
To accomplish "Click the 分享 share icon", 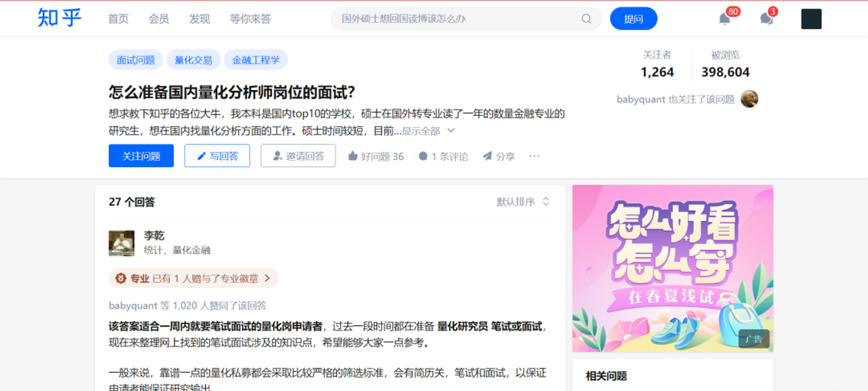I will click(x=487, y=156).
